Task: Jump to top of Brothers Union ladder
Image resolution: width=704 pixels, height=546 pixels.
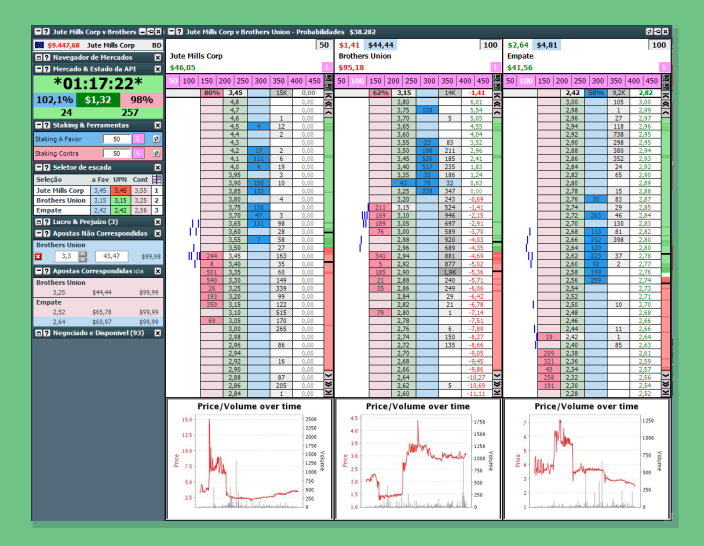Action: point(497,96)
